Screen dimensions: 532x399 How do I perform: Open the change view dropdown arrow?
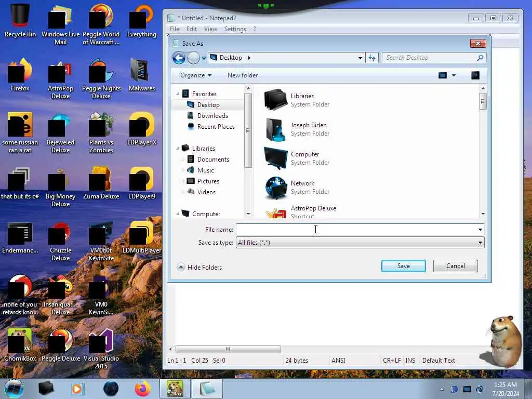click(x=454, y=75)
